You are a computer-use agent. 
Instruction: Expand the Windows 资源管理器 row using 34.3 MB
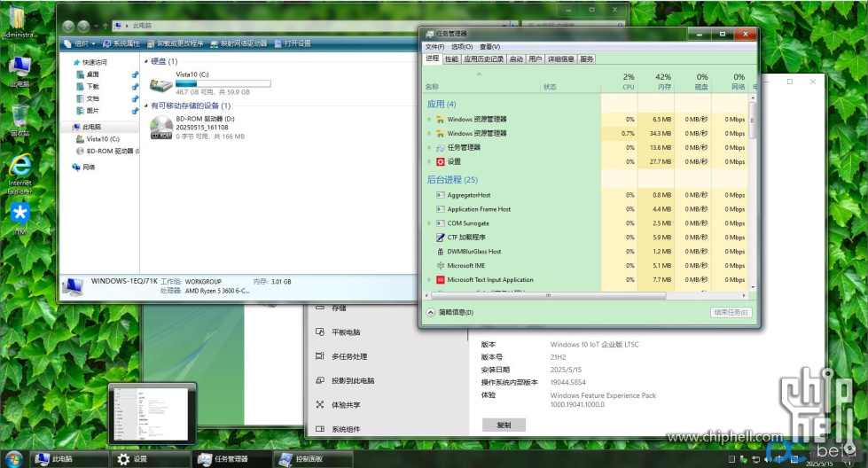click(x=429, y=133)
